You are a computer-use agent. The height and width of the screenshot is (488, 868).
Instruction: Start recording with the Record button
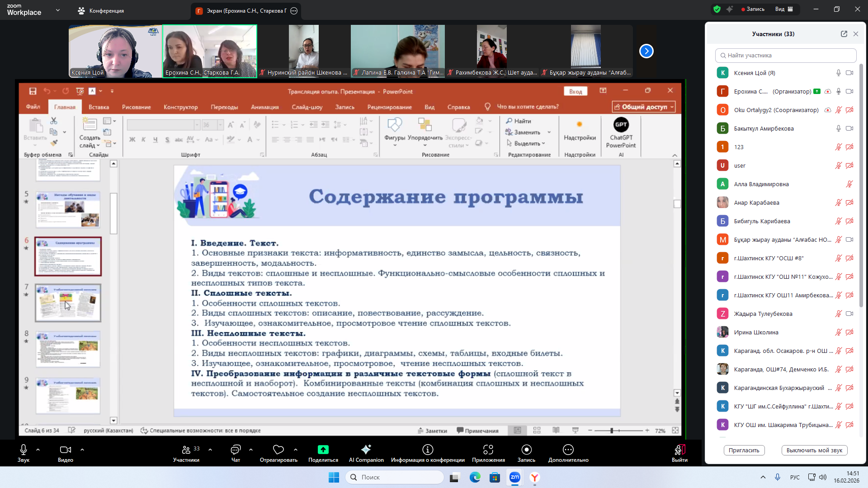click(x=526, y=450)
